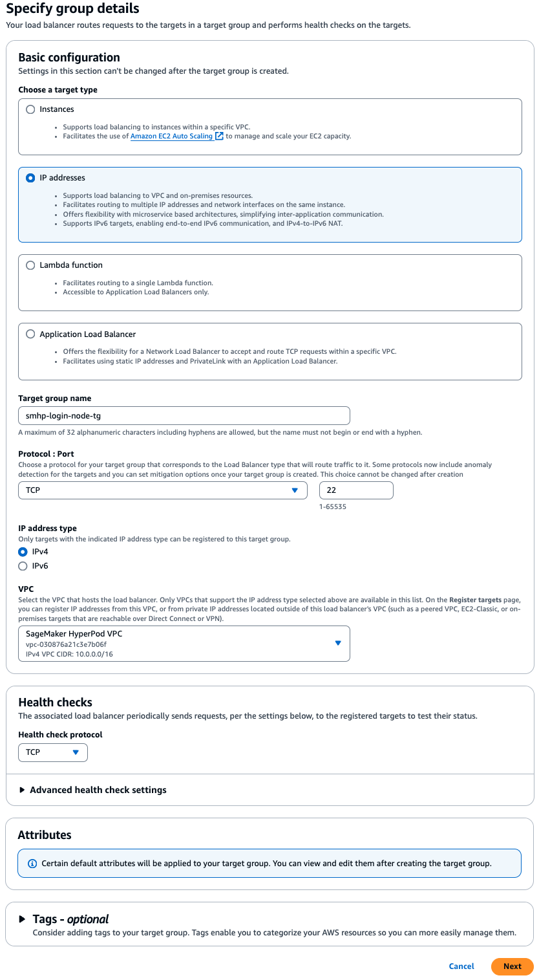The image size is (539, 980).
Task: Click the Health check protocol dropdown arrow icon
Action: coord(77,752)
